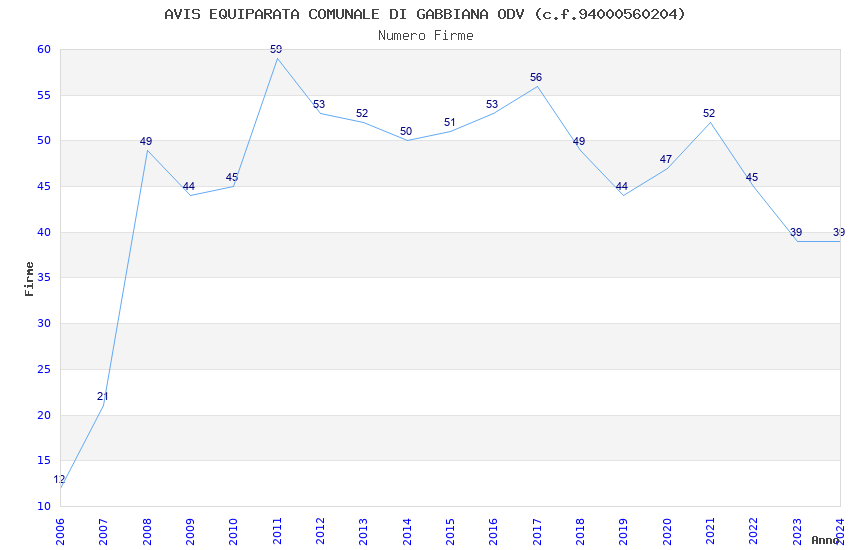Viewport: 850px width, 550px height.
Task: Select the 2015 year label on x-axis
Action: pos(450,532)
